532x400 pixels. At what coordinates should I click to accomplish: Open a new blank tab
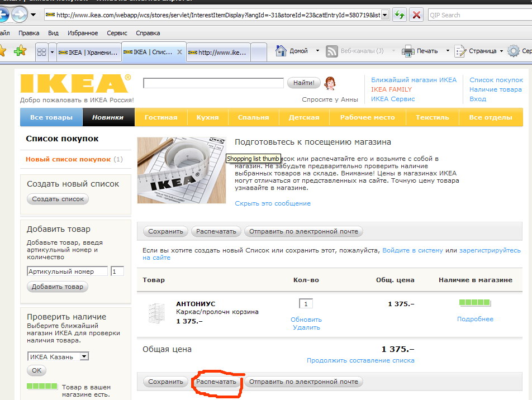(259, 53)
